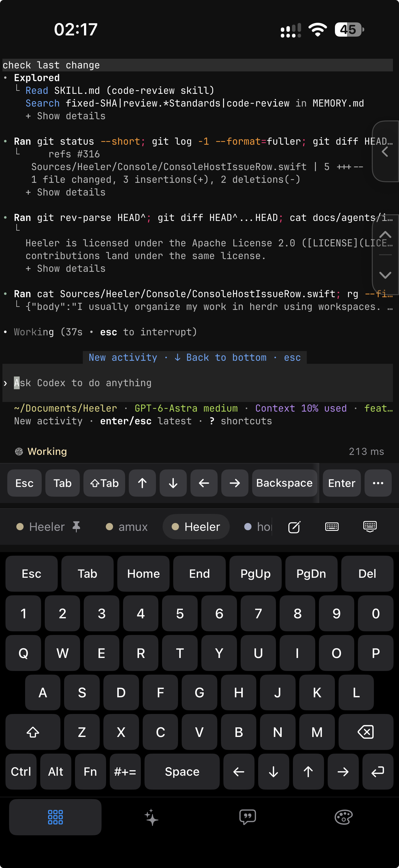Expand Show details under the license text
This screenshot has width=399, height=868.
tap(66, 268)
